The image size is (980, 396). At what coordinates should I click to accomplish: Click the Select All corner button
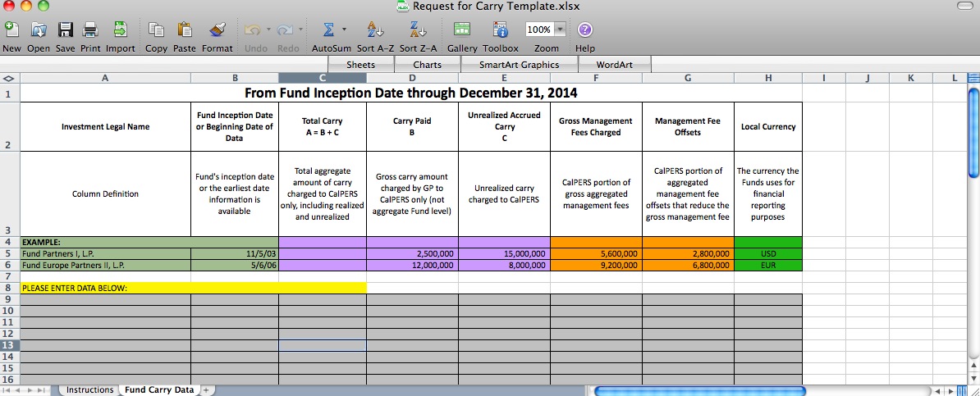9,78
